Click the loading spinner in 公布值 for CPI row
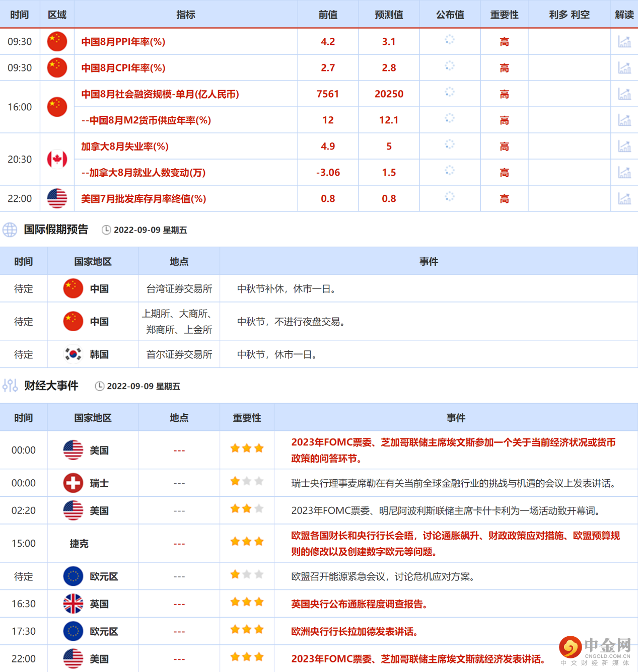Viewport: 638px width, 672px height. click(x=449, y=67)
